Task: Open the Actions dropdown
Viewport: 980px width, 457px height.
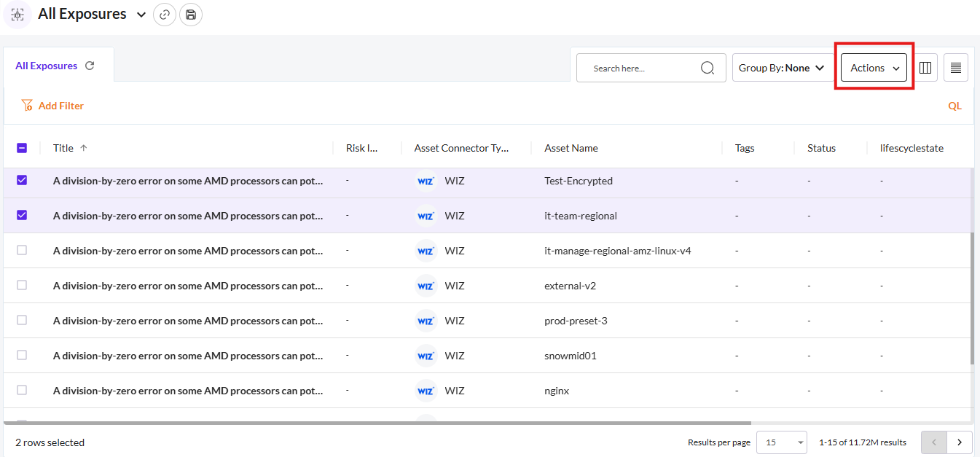Action: coord(874,68)
